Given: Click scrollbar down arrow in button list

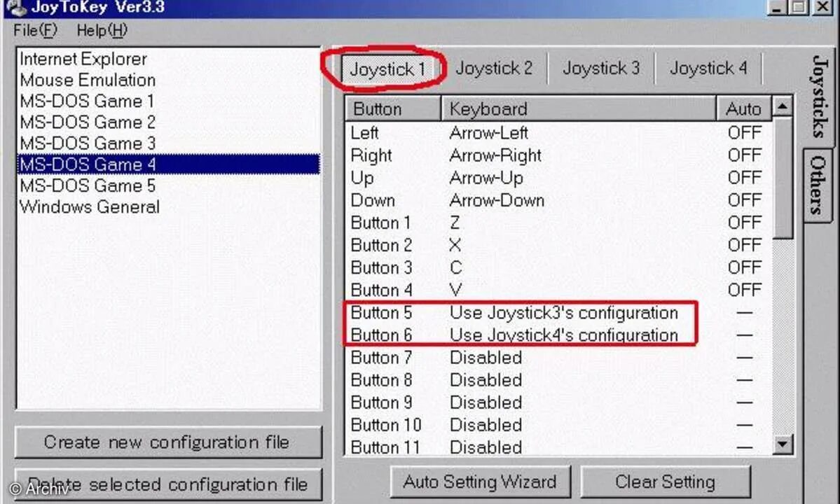Looking at the screenshot, I should [x=783, y=444].
